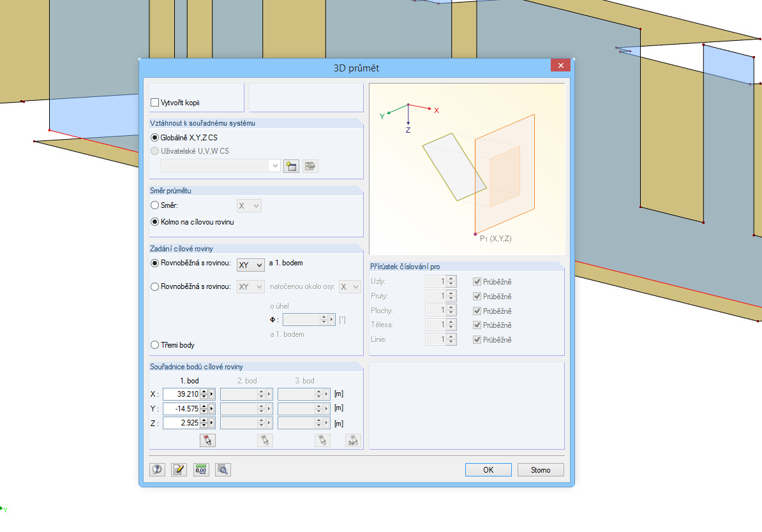
Task: Click stepper arrows of Y coordinate 1. bod
Action: [204, 409]
